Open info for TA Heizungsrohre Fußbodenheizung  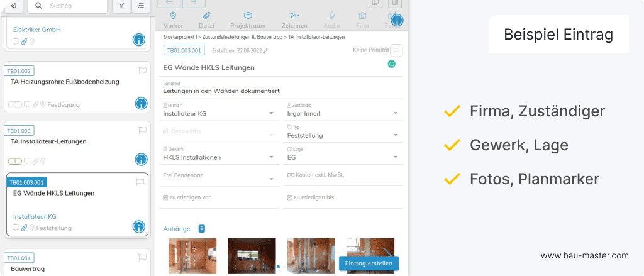tap(141, 104)
